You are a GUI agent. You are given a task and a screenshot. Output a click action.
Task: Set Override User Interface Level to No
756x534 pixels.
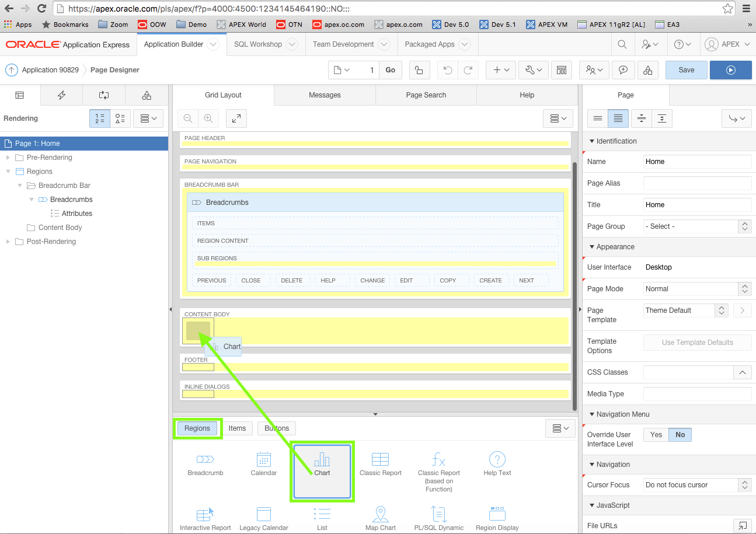point(680,435)
